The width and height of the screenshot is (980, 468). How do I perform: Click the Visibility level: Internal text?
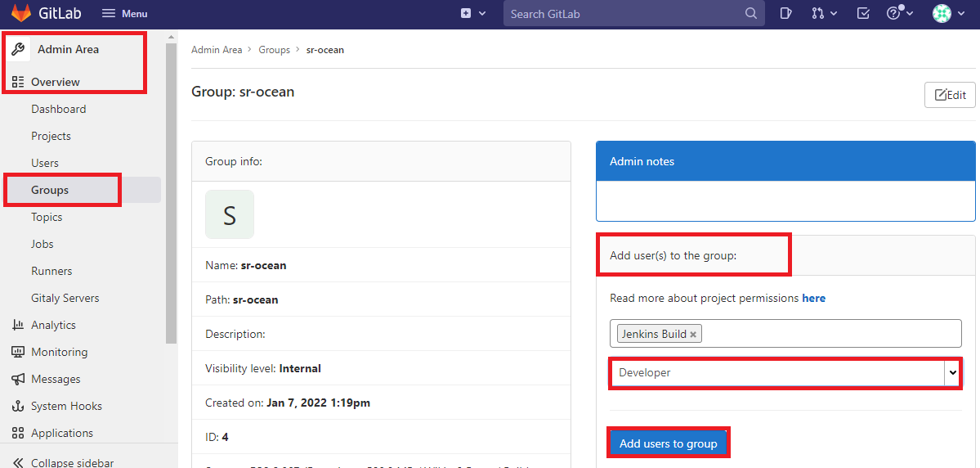point(263,368)
